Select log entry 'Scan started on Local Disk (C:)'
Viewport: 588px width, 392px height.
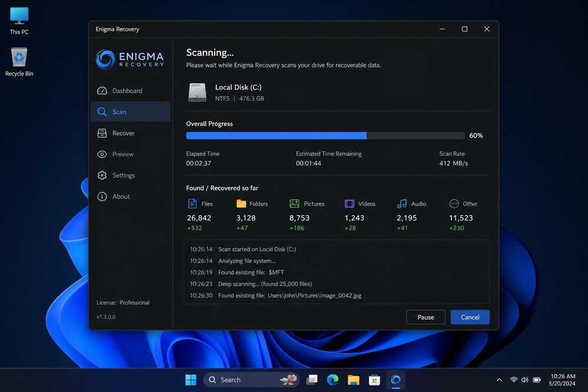336,249
